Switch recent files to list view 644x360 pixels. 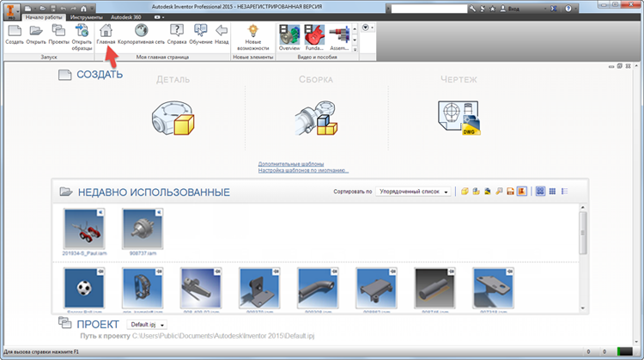click(x=564, y=191)
